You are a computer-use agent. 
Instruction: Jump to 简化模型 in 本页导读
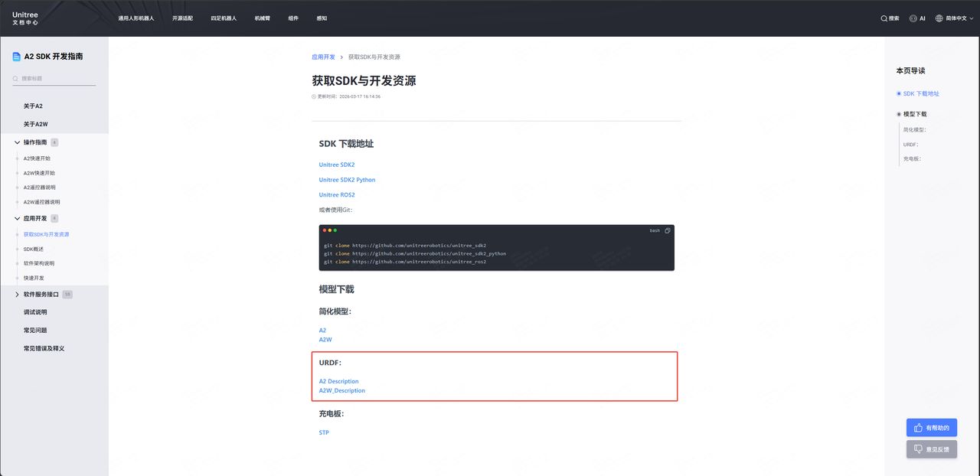(x=915, y=129)
